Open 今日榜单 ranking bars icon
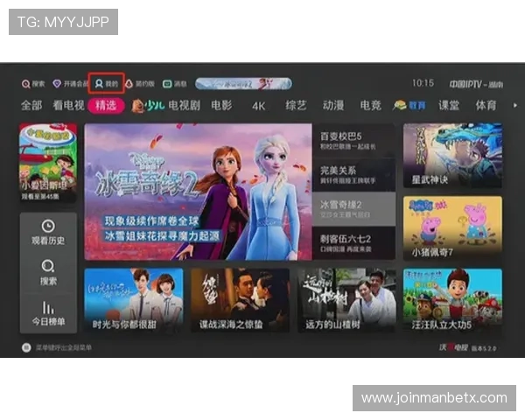The width and height of the screenshot is (525, 420). click(48, 307)
